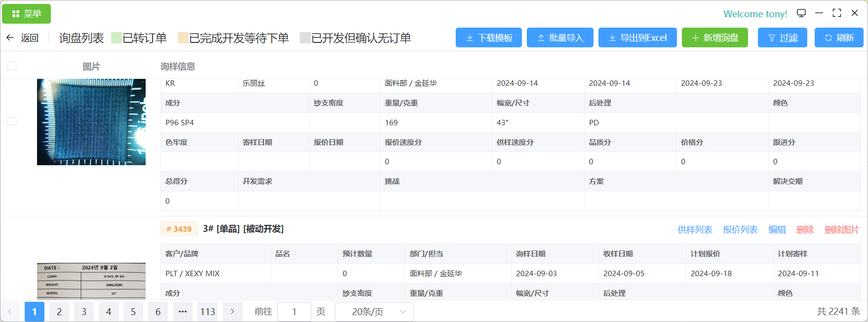Click the 下载模板 download button
This screenshot has height=322, width=868.
coord(488,38)
